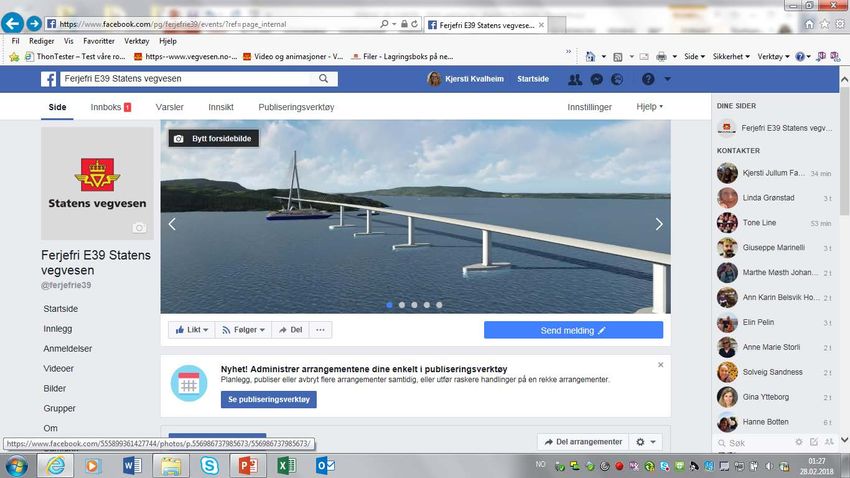Open Bilder in left page menu

point(55,389)
